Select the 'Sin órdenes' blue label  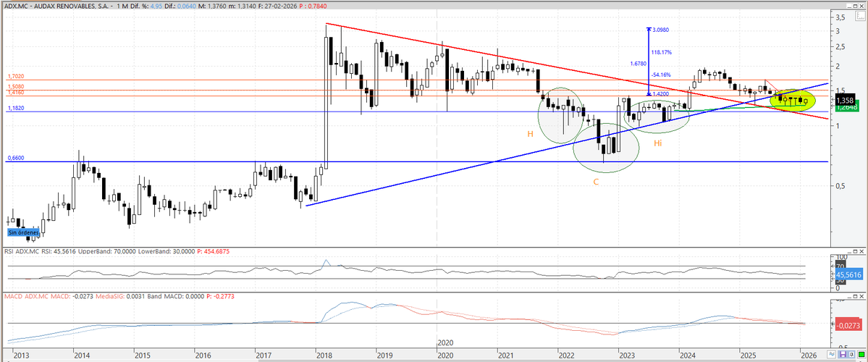[x=23, y=234]
